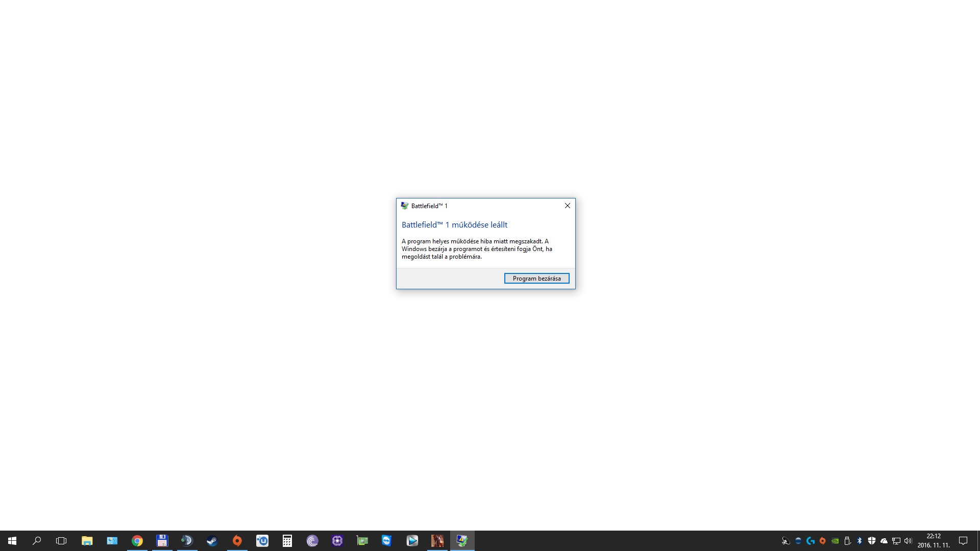Open NVIDIA tray icon
980x551 pixels.
click(835, 541)
